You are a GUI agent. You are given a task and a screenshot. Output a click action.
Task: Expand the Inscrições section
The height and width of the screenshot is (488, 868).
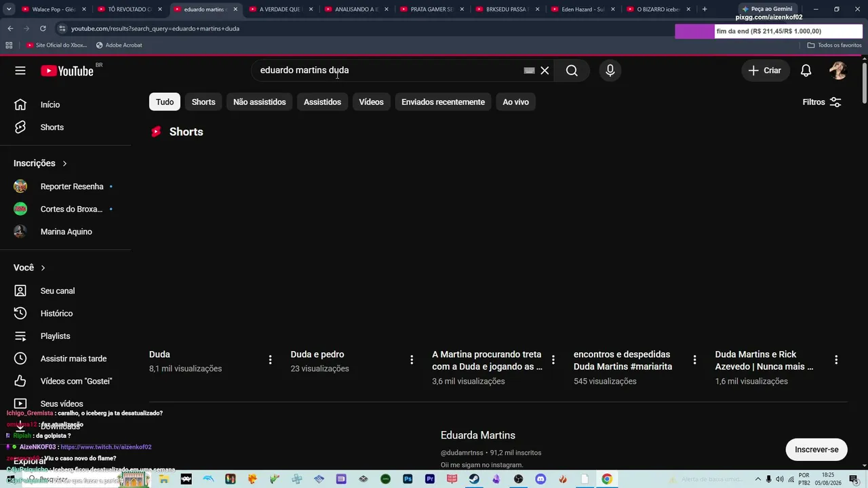click(x=41, y=163)
